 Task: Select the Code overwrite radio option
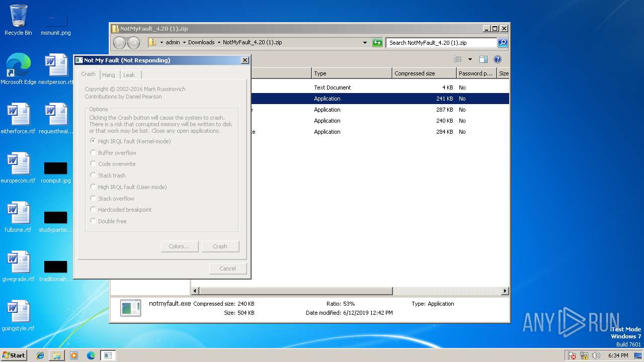(113, 164)
